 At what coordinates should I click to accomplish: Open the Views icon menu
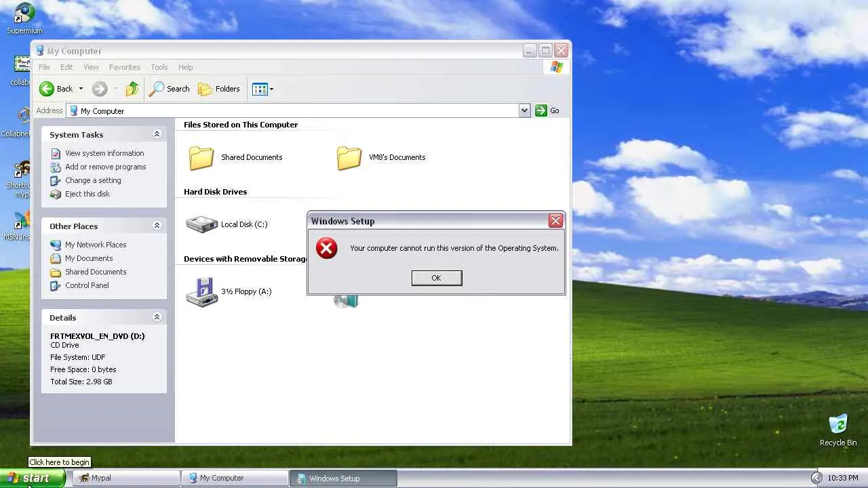tap(259, 89)
